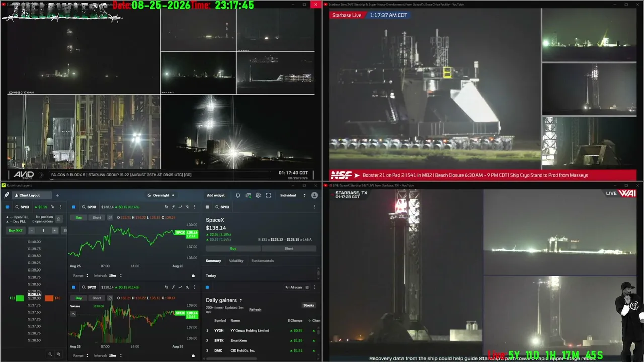Switch to the Summary tab
644x362 pixels.
coord(213,261)
